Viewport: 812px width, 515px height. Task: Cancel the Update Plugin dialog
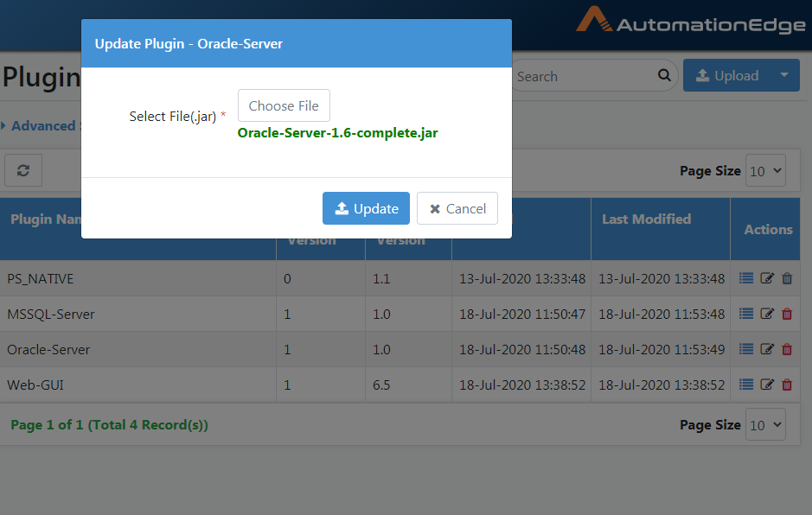click(457, 208)
